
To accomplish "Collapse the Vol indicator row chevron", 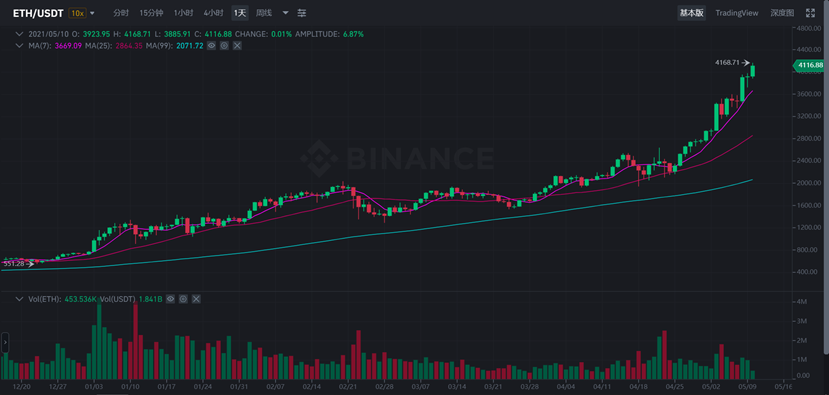I will 20,299.
